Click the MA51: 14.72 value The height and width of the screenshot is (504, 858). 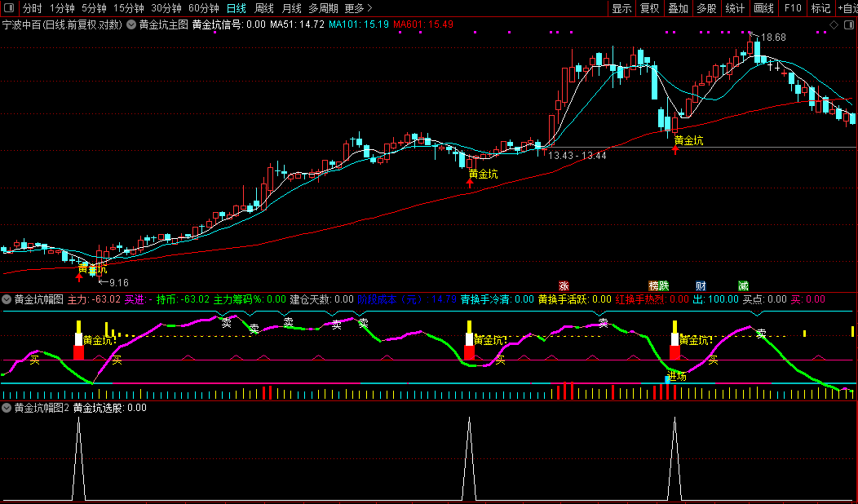click(297, 24)
